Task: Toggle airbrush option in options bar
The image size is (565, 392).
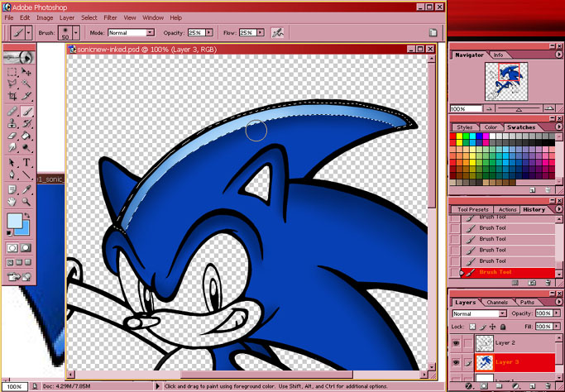Action: point(277,33)
